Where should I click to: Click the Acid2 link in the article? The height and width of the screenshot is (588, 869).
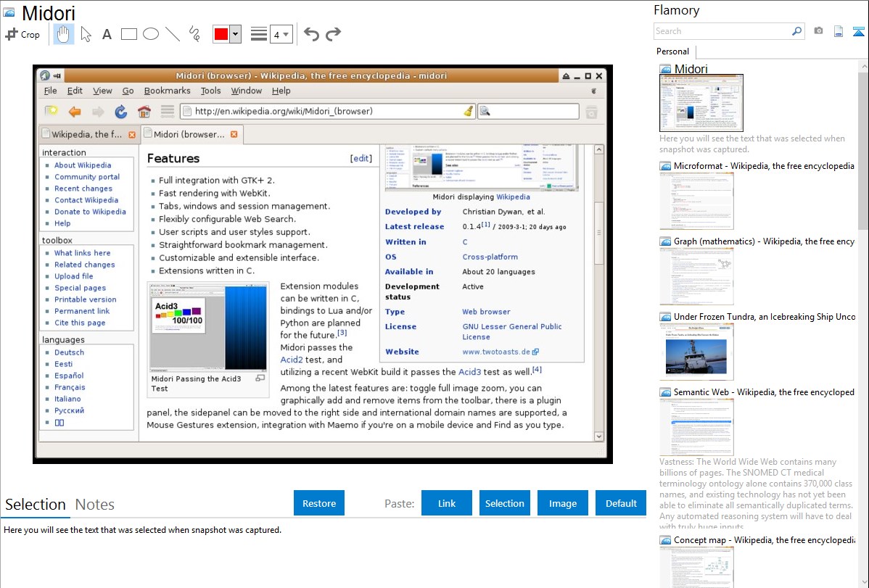[292, 360]
